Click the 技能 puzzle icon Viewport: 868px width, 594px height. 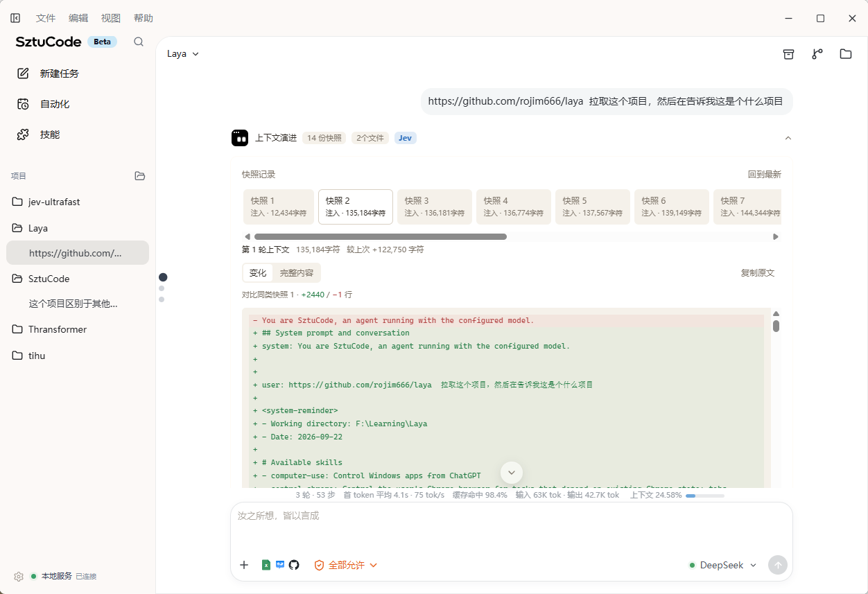(23, 134)
